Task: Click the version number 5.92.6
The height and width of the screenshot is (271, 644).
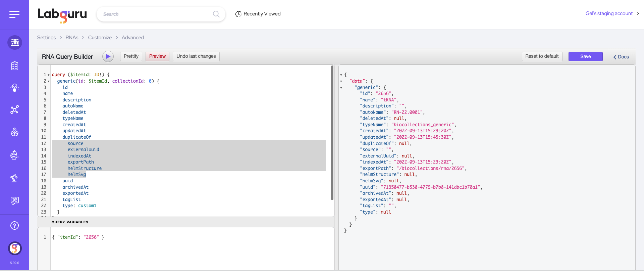Action: coord(14,263)
